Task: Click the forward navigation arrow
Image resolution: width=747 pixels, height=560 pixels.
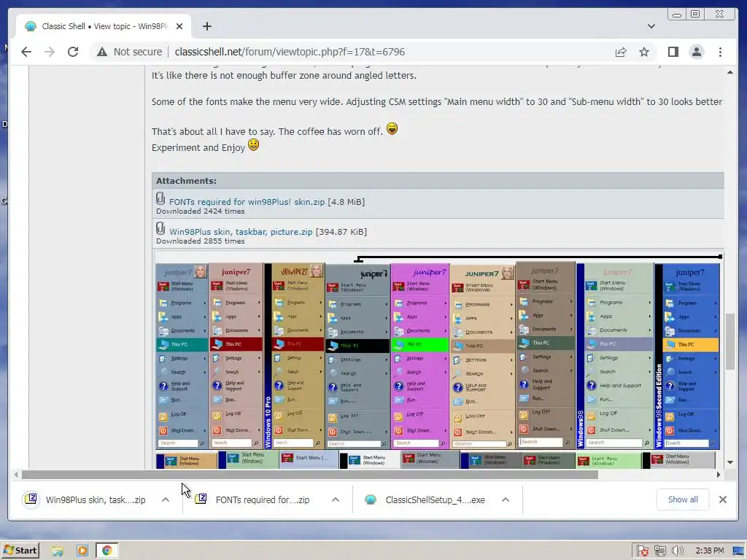Action: coord(50,52)
